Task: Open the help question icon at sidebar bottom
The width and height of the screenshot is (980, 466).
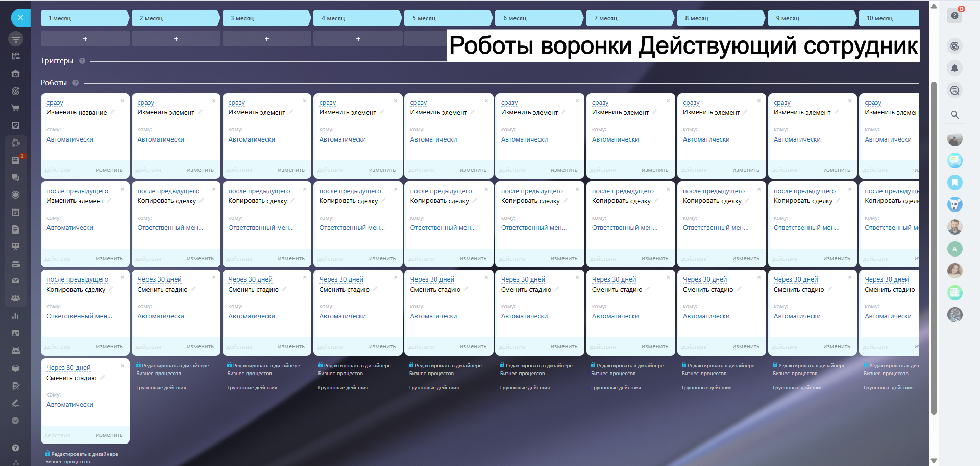Action: 16,448
